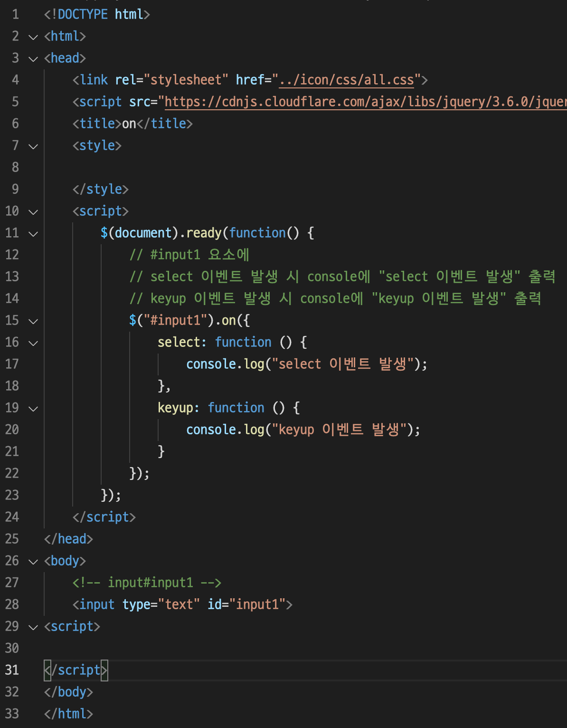Click the closing </head> tag
This screenshot has width=567, height=728.
coord(68,539)
